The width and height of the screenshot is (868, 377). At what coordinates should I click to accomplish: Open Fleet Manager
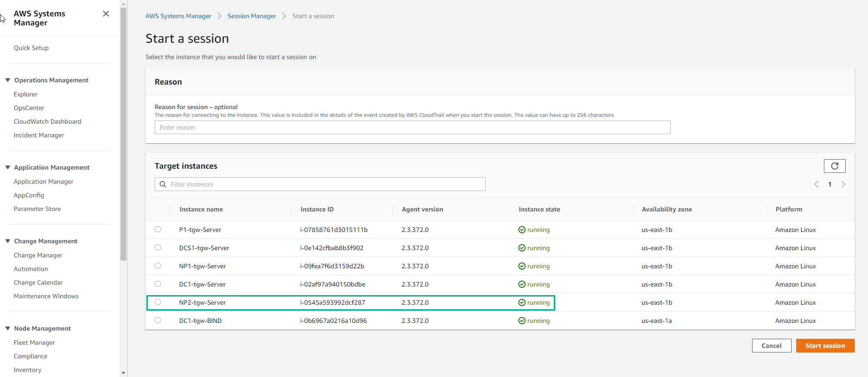(34, 342)
